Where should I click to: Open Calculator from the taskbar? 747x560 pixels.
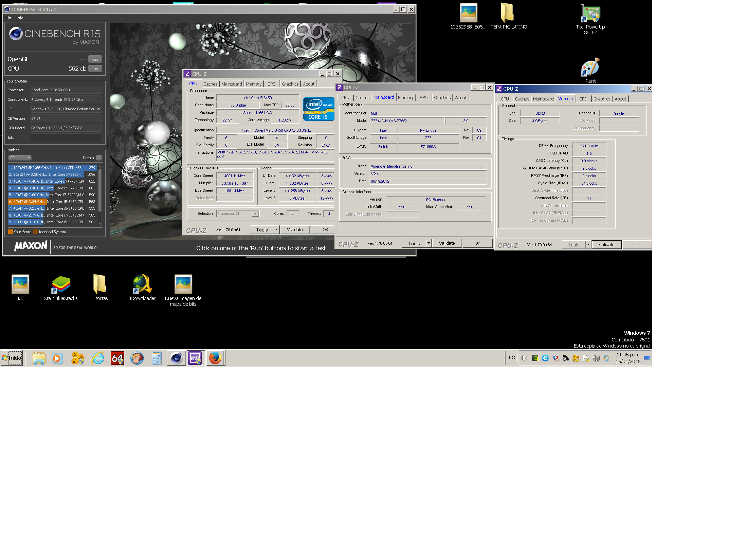click(157, 358)
